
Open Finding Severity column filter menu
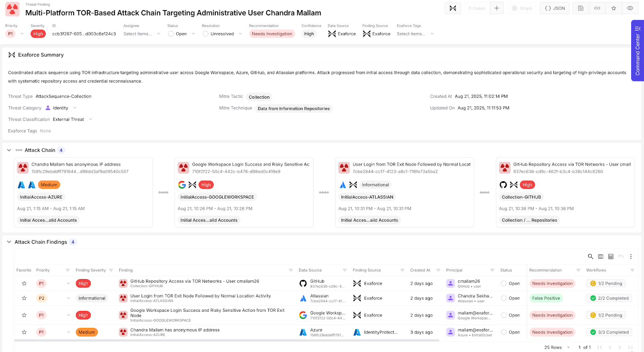pyautogui.click(x=111, y=270)
